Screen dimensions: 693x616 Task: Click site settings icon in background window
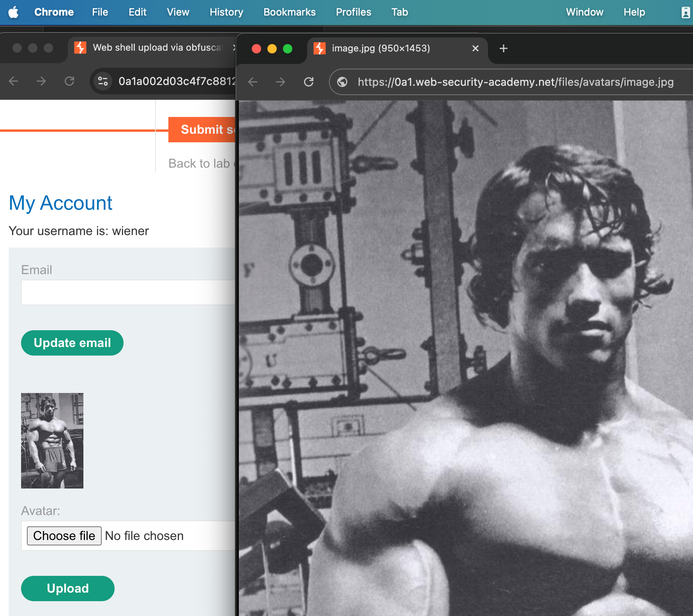pos(103,81)
